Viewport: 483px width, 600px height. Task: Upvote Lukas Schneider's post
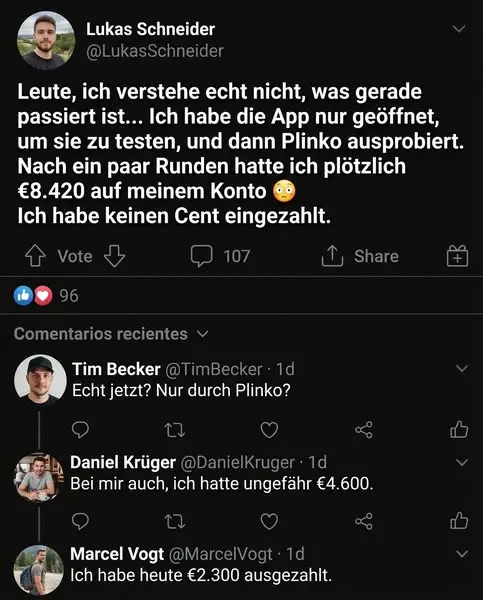(x=35, y=256)
